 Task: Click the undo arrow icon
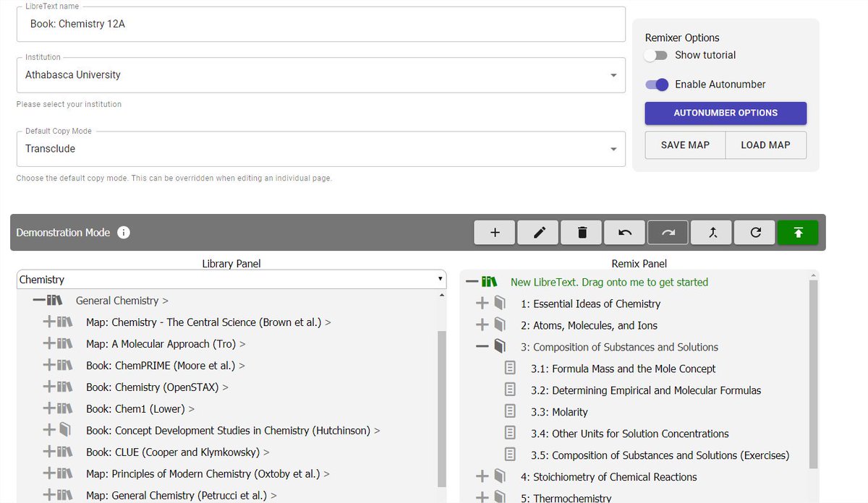pyautogui.click(x=624, y=232)
